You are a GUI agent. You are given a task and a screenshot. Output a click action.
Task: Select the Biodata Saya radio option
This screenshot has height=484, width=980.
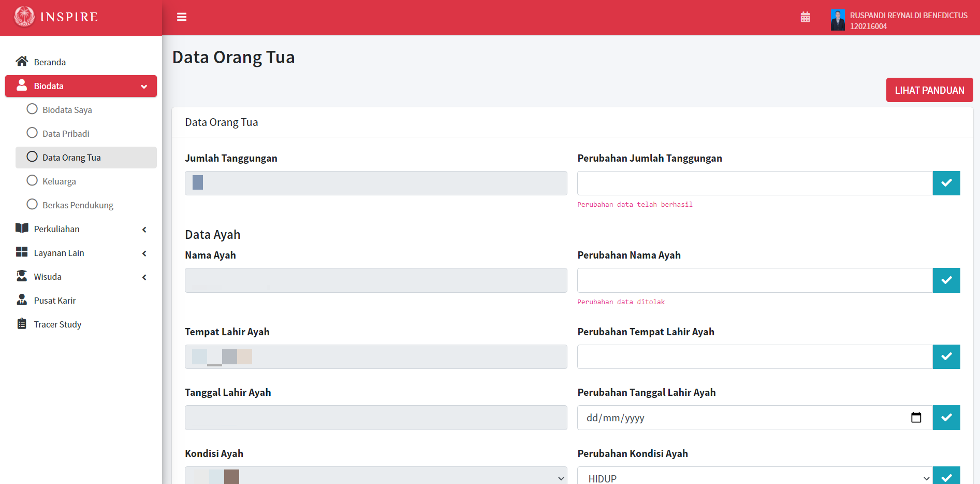[x=32, y=109]
